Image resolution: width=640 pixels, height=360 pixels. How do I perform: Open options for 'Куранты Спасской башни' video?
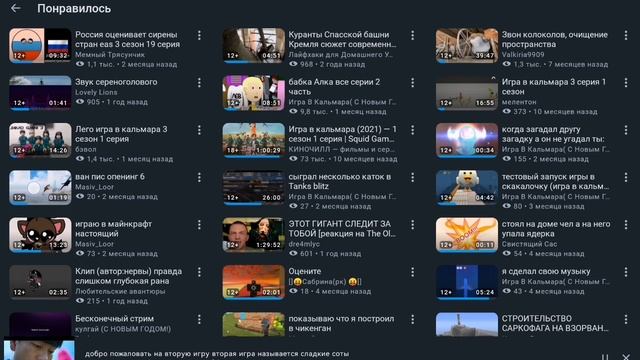tap(413, 36)
